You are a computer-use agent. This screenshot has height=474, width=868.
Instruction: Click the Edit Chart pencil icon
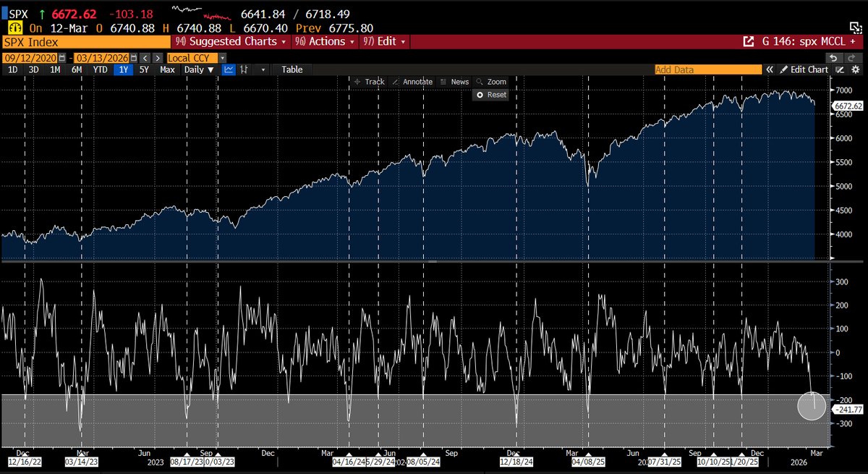click(x=785, y=69)
